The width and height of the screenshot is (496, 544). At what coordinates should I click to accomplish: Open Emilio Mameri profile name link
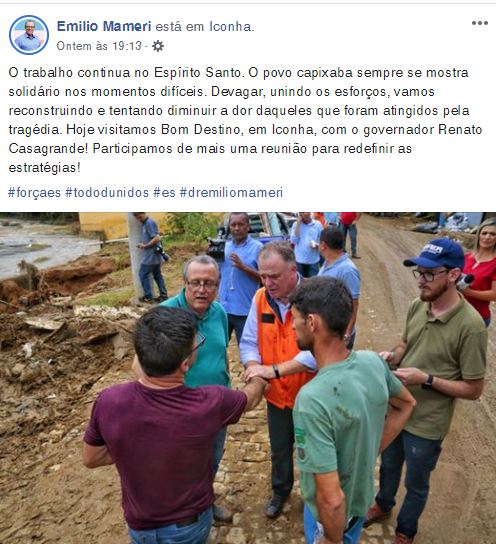tap(104, 26)
